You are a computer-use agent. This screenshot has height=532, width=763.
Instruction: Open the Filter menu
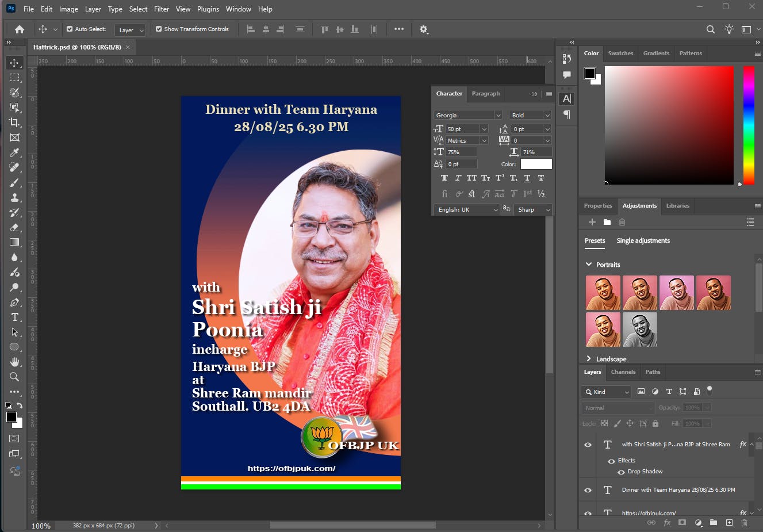(162, 9)
